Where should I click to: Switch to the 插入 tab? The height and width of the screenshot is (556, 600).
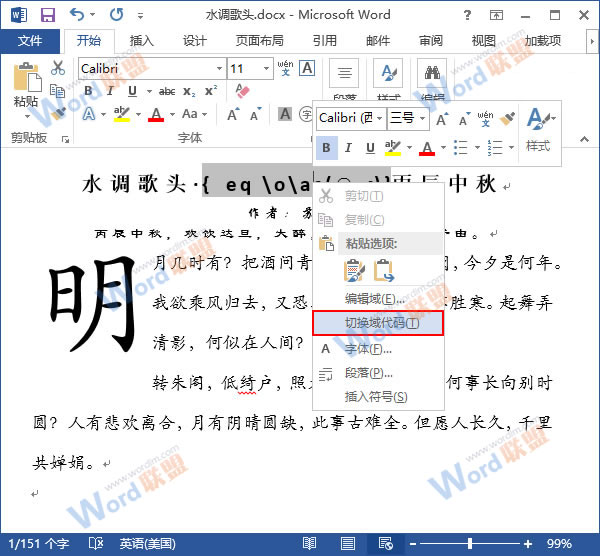pos(141,41)
